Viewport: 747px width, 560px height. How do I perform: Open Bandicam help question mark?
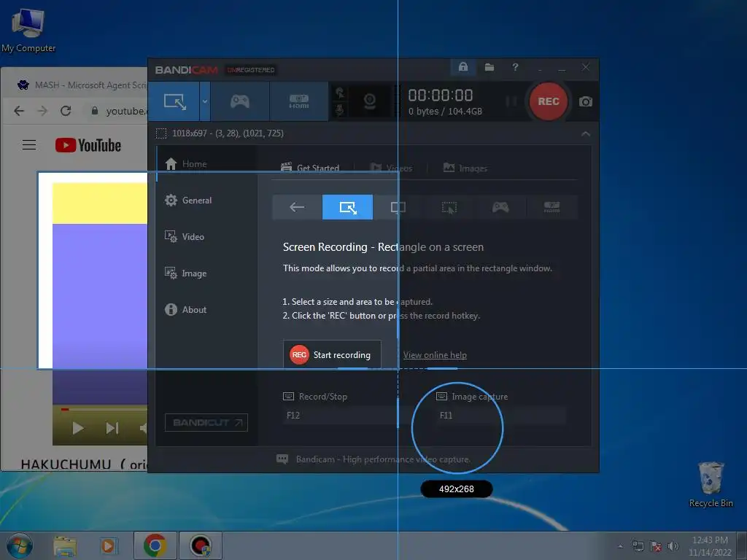pyautogui.click(x=515, y=67)
